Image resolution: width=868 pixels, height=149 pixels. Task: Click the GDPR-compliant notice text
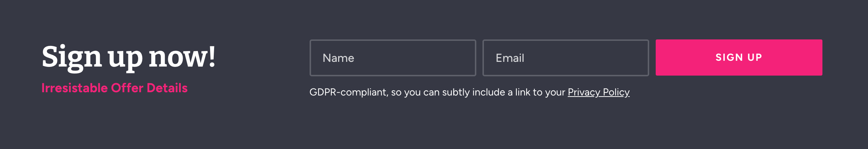pyautogui.click(x=438, y=92)
